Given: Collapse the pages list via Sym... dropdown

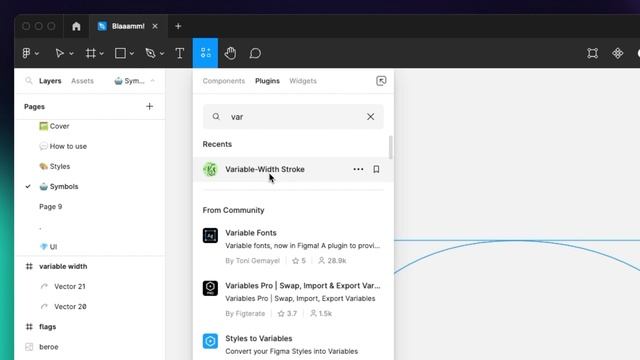Looking at the screenshot, I should click(x=135, y=81).
